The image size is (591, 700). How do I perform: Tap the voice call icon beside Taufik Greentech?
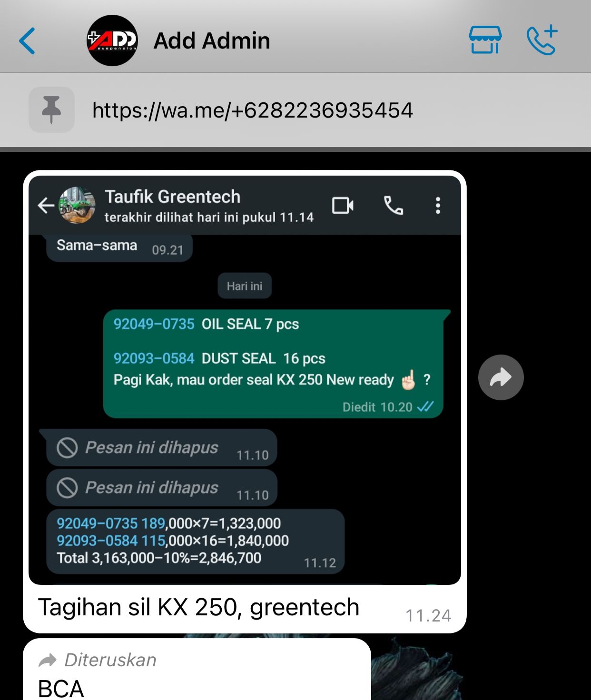(x=394, y=206)
